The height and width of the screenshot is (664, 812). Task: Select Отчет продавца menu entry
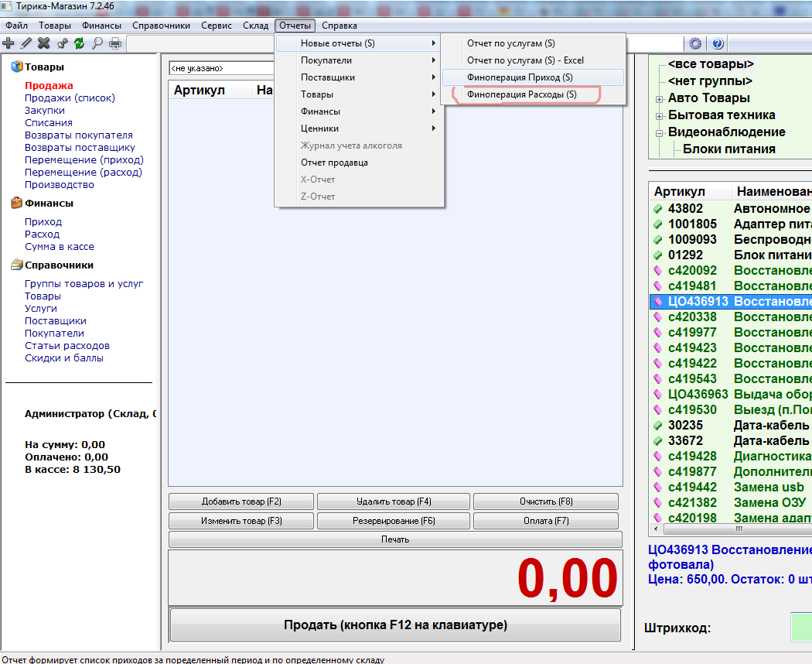[x=360, y=163]
